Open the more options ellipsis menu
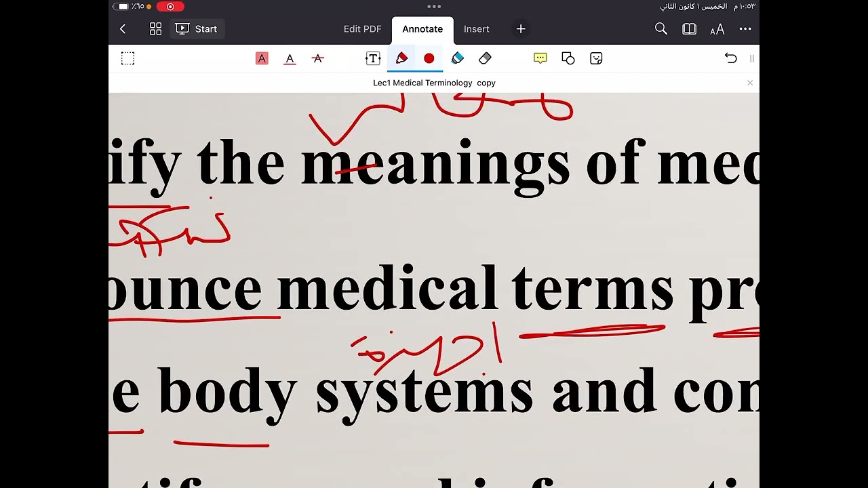Screen dimensions: 868x488 745,29
